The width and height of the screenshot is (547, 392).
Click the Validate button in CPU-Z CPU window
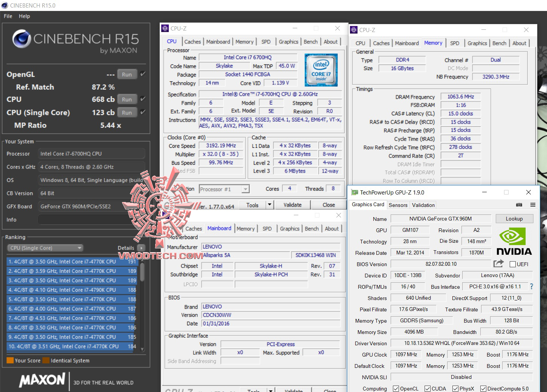pos(293,205)
